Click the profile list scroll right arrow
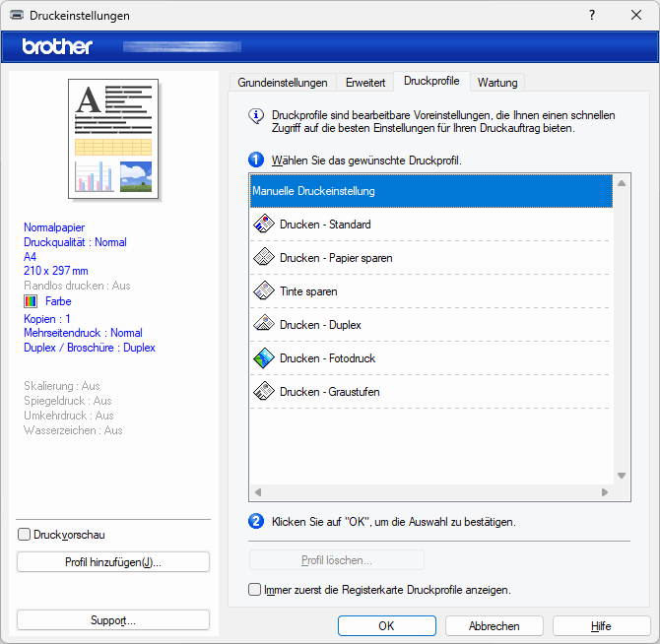This screenshot has width=660, height=644. [x=605, y=492]
